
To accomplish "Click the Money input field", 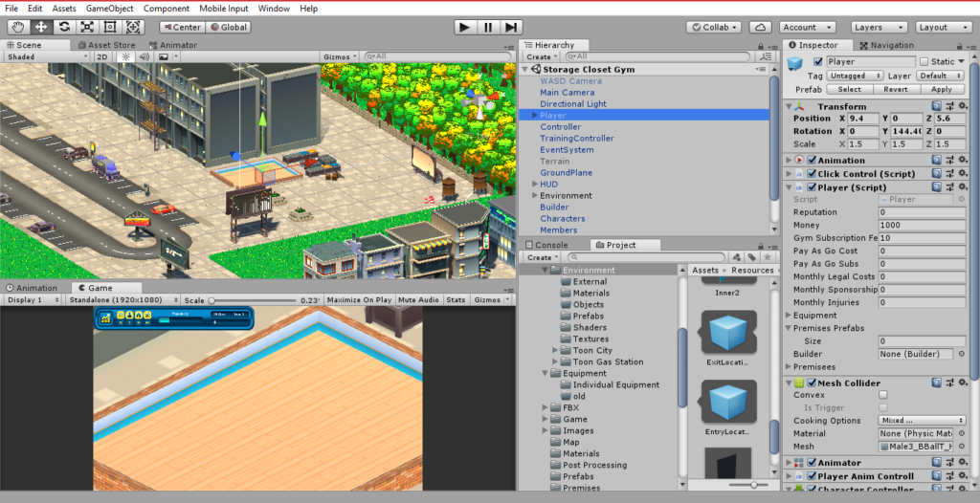I will (921, 225).
